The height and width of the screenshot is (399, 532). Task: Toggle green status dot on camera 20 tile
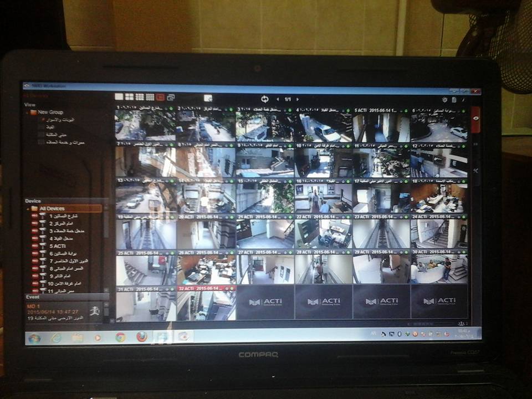click(x=233, y=217)
